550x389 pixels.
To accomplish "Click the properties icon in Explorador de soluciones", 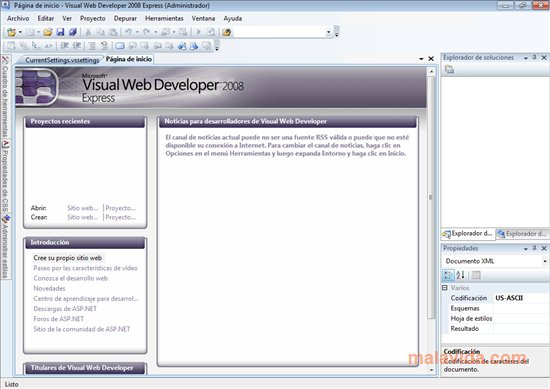I will [449, 70].
